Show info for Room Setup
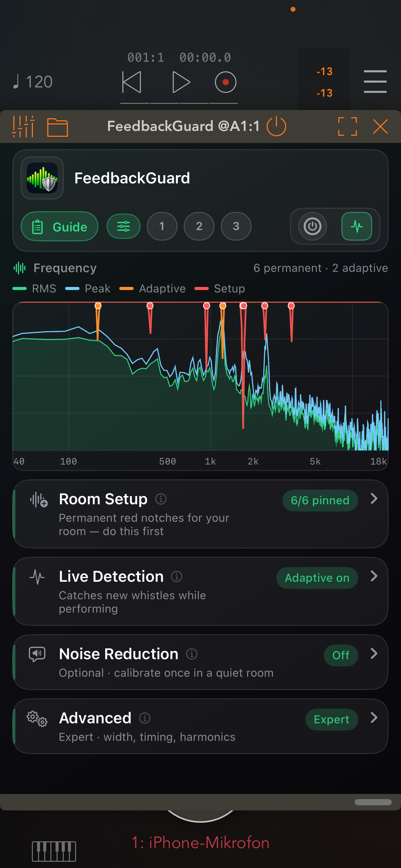 [x=161, y=499]
